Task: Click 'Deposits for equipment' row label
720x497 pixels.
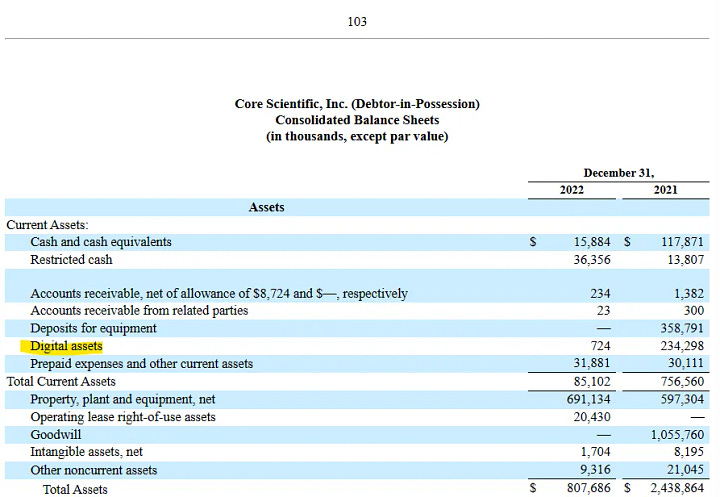Action: 93,328
